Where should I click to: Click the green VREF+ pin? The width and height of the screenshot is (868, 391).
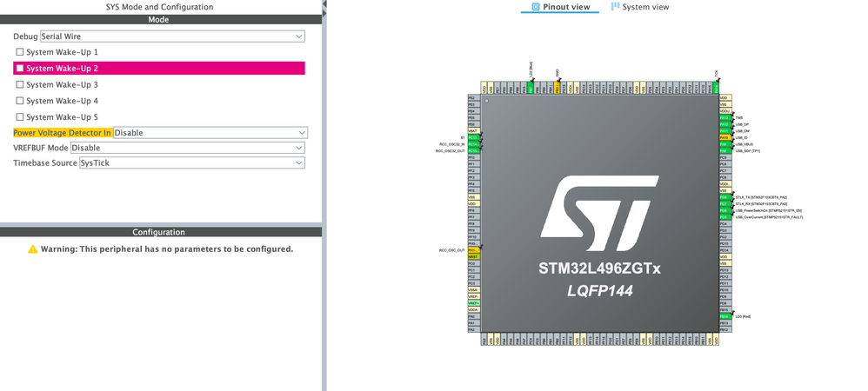[474, 303]
